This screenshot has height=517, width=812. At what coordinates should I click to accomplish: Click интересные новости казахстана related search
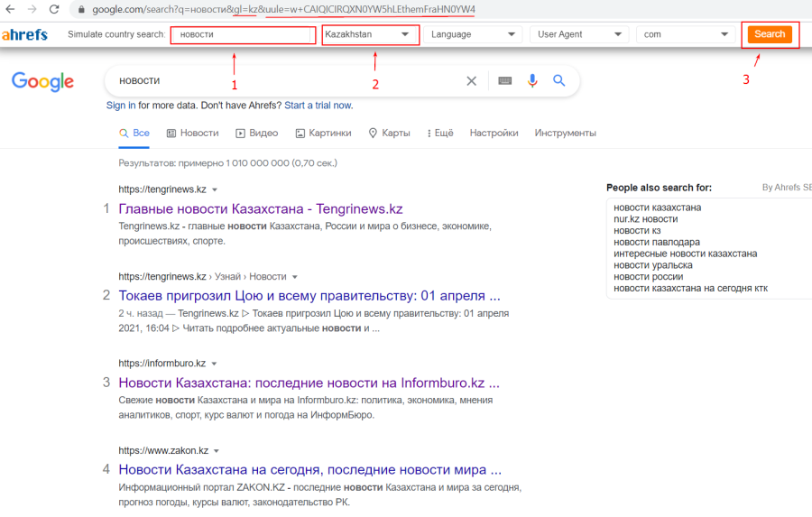[x=685, y=254]
